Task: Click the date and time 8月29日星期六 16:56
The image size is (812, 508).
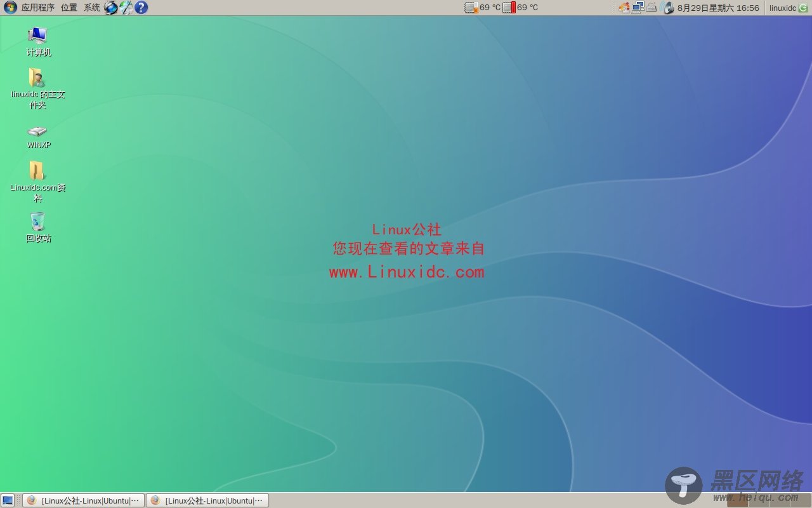Action: coord(718,8)
